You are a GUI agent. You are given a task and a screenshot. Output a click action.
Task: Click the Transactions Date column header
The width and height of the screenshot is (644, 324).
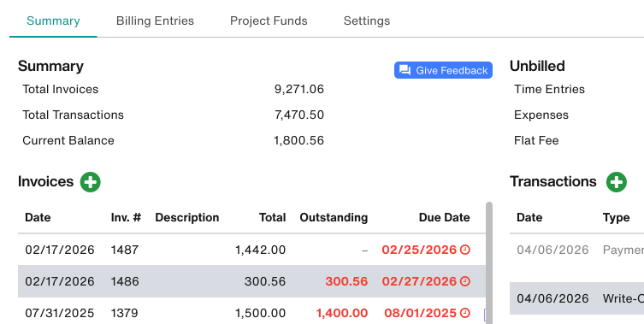click(x=529, y=217)
